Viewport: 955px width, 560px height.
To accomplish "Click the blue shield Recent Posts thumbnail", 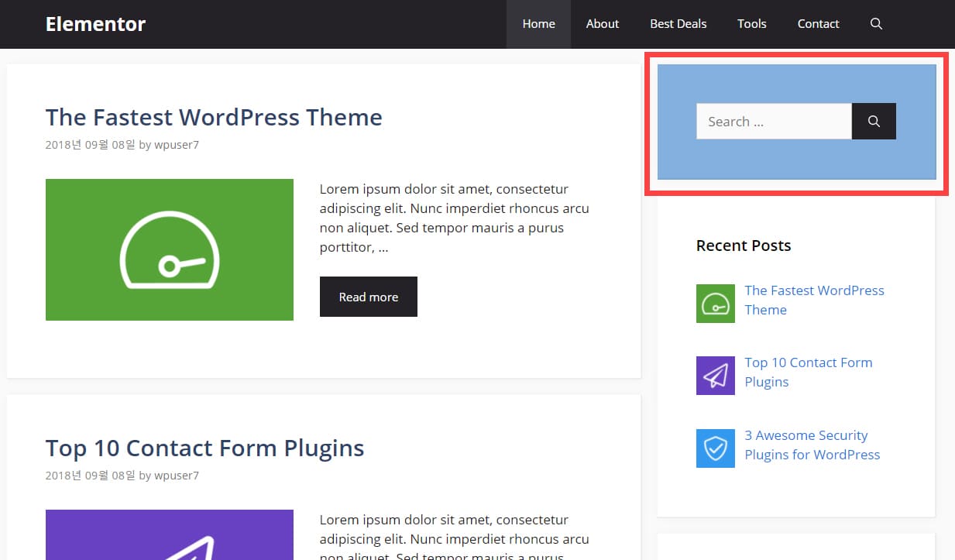I will tap(716, 448).
